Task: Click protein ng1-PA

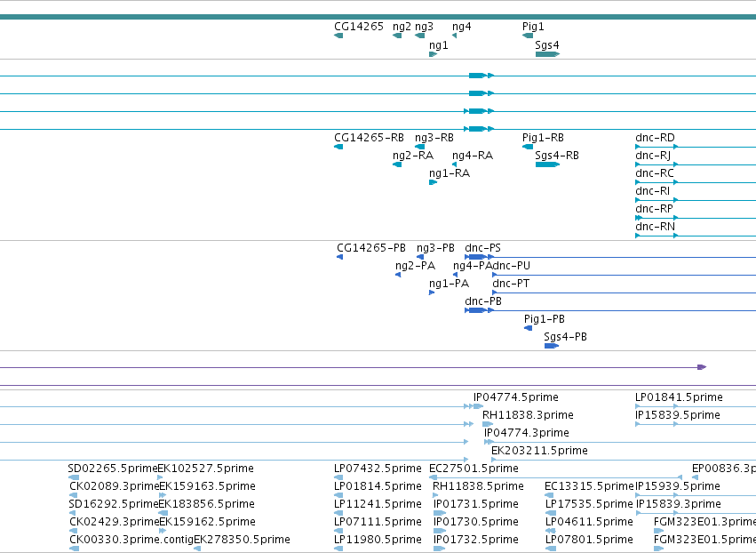Action: (x=432, y=293)
